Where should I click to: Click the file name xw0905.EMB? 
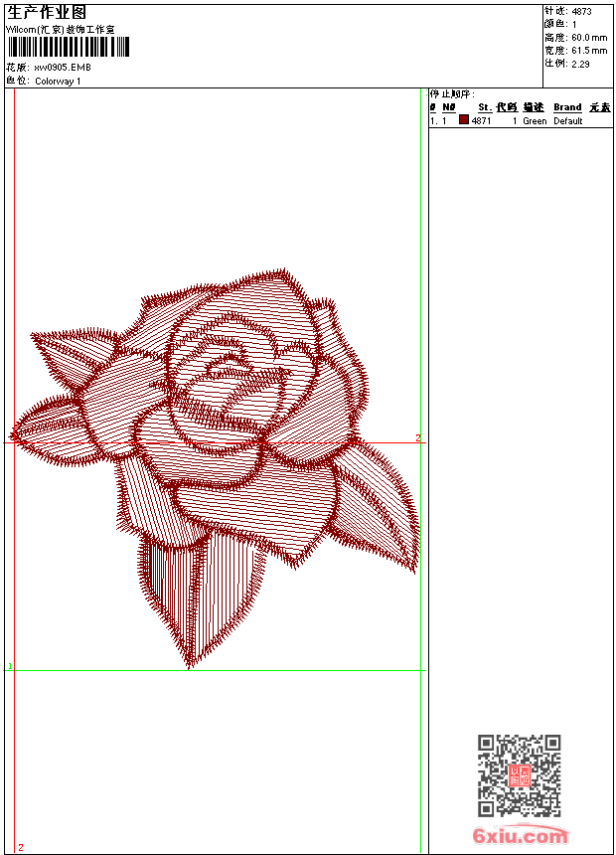tap(62, 68)
